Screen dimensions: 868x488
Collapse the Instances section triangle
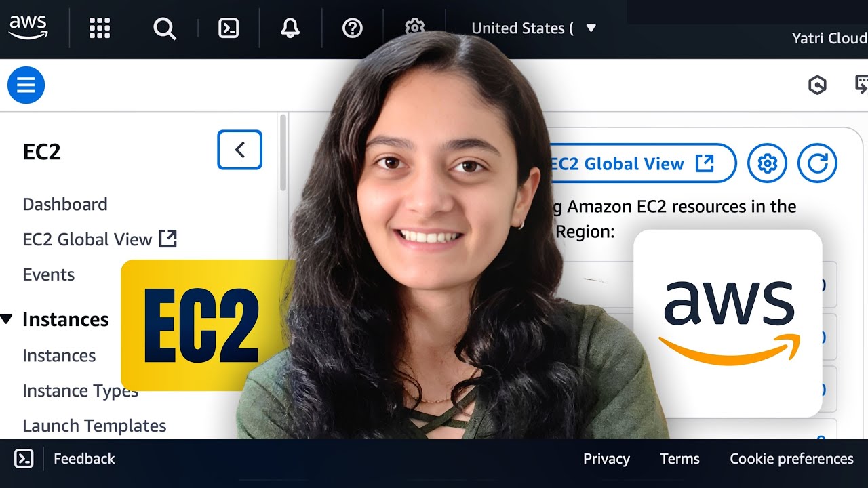7,319
